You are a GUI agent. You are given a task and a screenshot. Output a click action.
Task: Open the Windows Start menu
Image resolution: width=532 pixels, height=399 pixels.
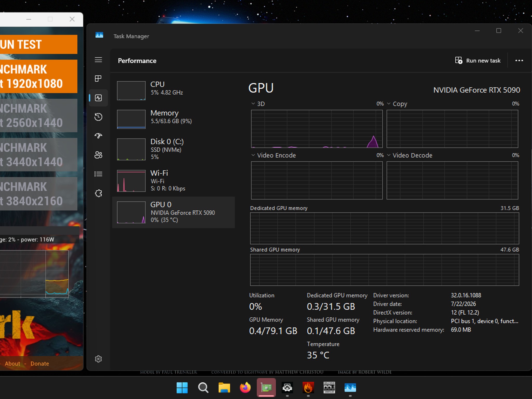click(x=182, y=388)
